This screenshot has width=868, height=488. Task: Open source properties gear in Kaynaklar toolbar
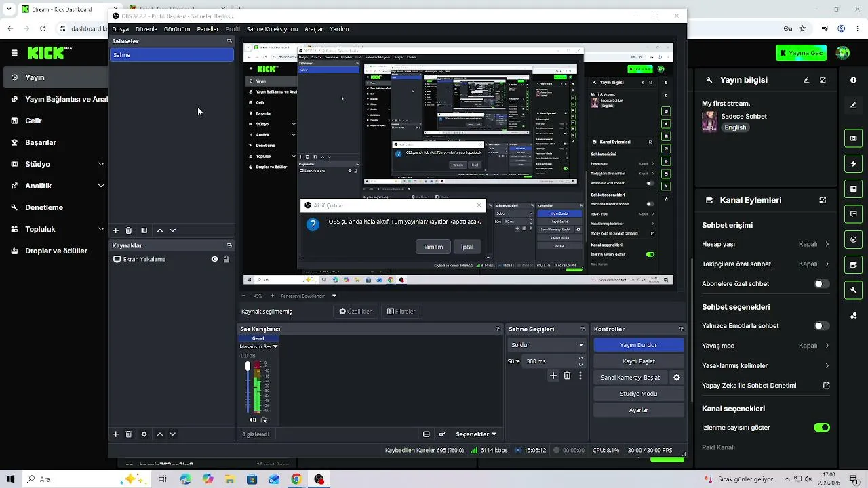(144, 434)
